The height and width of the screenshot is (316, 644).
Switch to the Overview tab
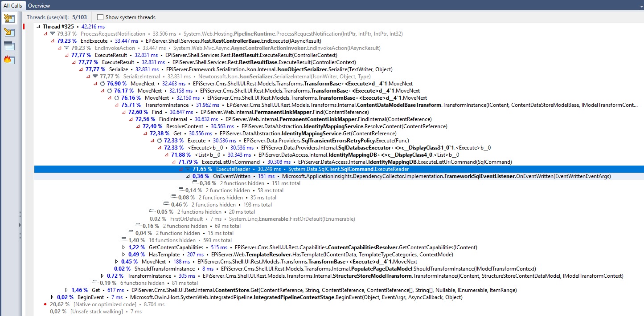click(x=39, y=6)
